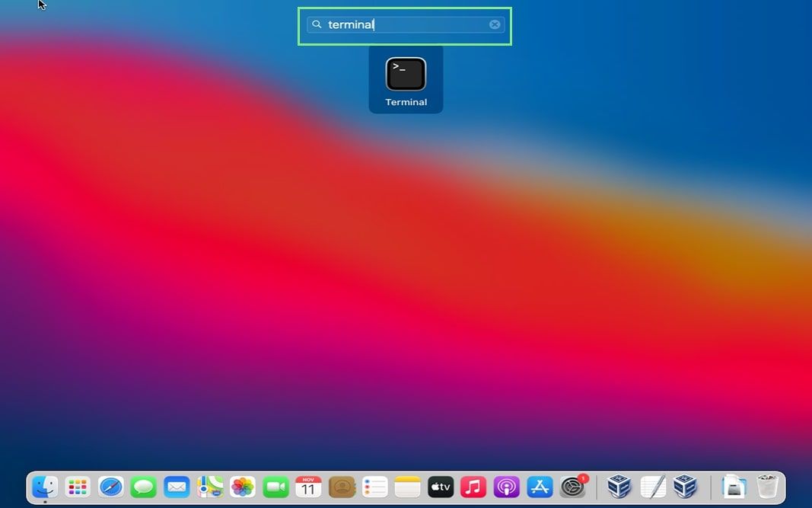This screenshot has height=508, width=812.
Task: Open the Music app
Action: tap(473, 487)
